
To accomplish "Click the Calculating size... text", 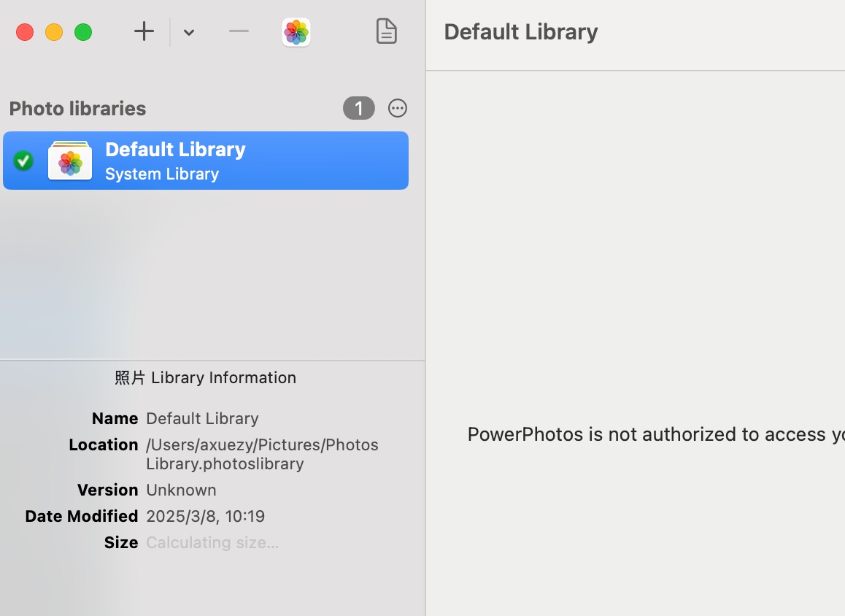I will pos(212,542).
